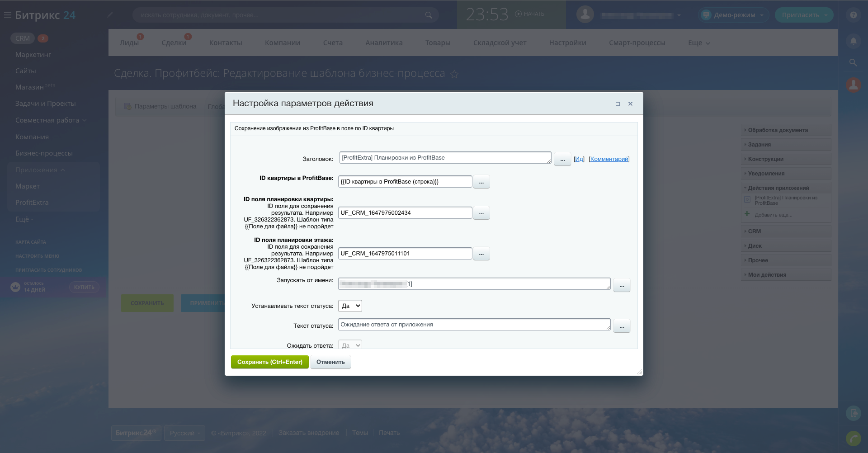Open the red contact avatar in right sidebar
The image size is (868, 453).
[853, 85]
